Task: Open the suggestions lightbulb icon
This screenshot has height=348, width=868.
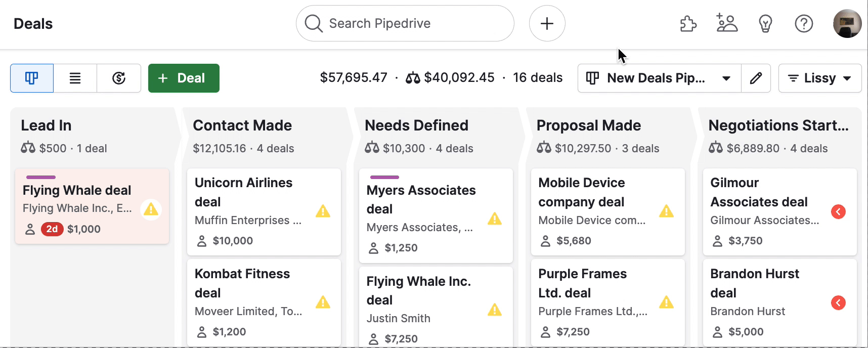Action: tap(765, 23)
